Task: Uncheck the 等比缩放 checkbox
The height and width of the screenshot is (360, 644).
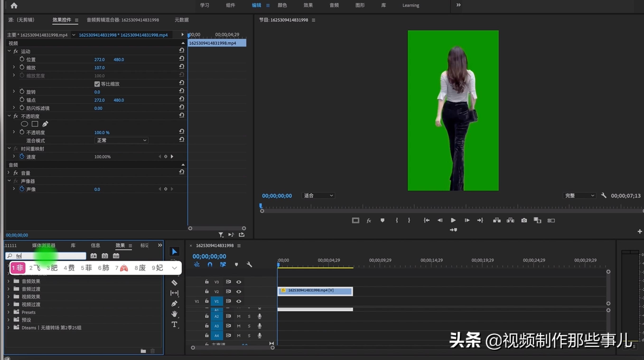Action: point(97,84)
